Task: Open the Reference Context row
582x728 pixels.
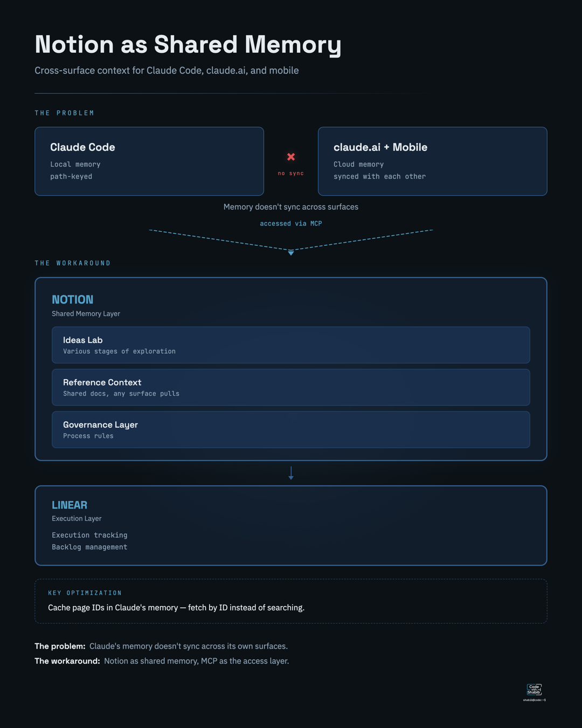Action: click(x=291, y=387)
